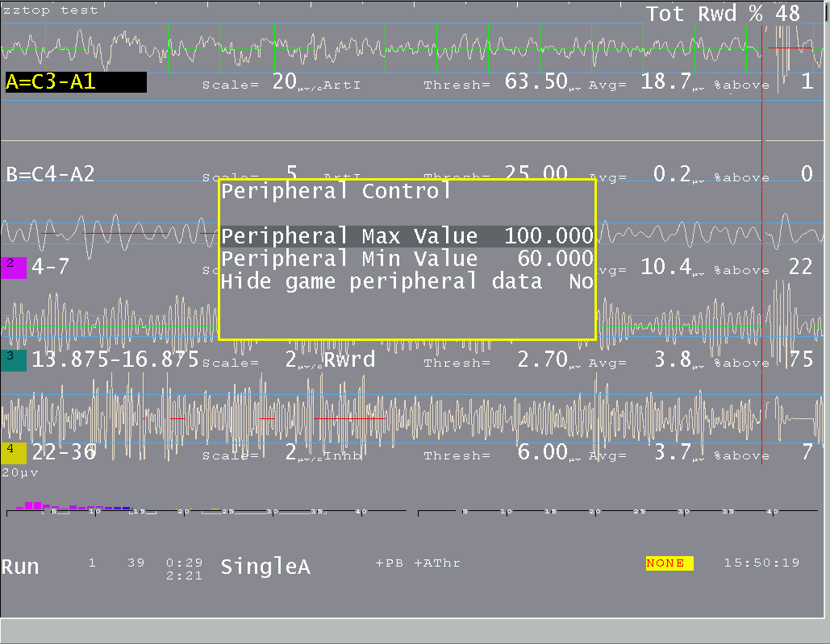This screenshot has height=644, width=830.
Task: Toggle Hide game peripheral data option
Action: [x=407, y=281]
